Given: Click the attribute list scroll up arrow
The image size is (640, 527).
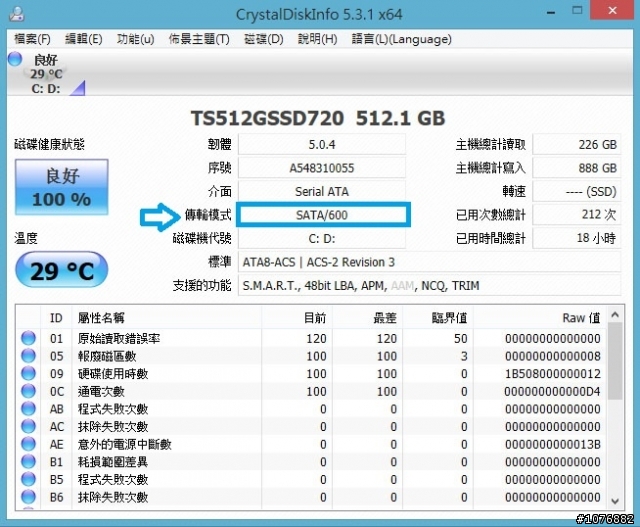Looking at the screenshot, I should 615,315.
